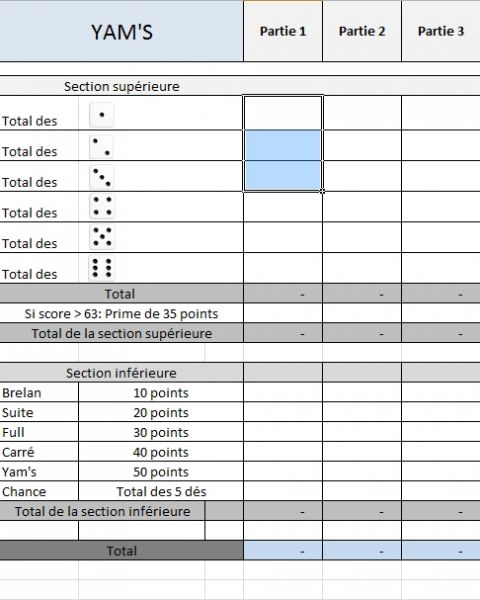Select the YAM'S title cell
The height and width of the screenshot is (600, 480).
[x=121, y=31]
